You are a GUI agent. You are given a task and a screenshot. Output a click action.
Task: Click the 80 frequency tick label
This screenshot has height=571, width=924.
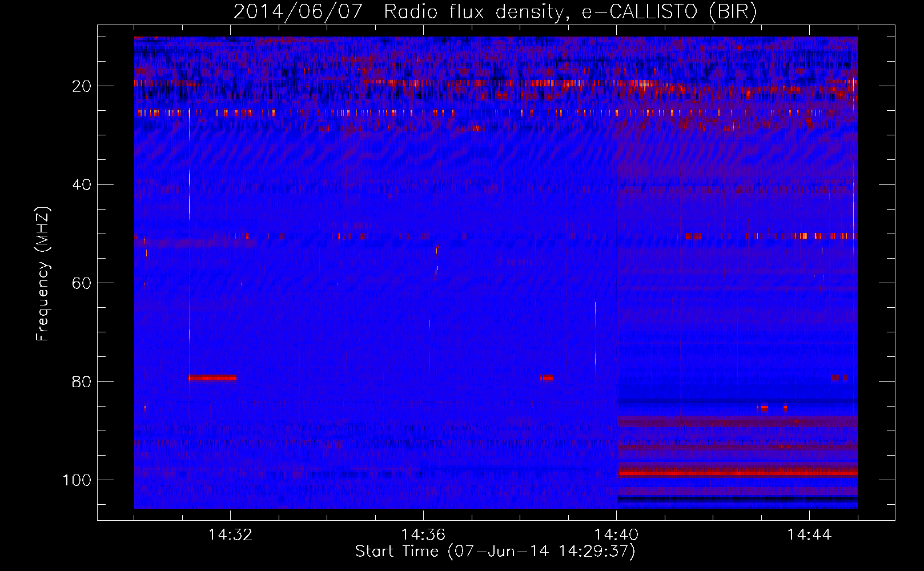(x=82, y=381)
